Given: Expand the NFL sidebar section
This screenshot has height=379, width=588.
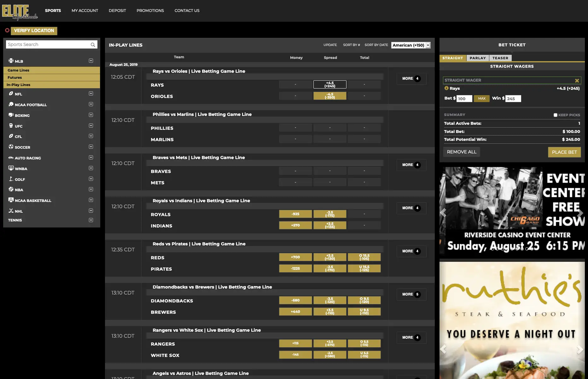Looking at the screenshot, I should click(91, 94).
